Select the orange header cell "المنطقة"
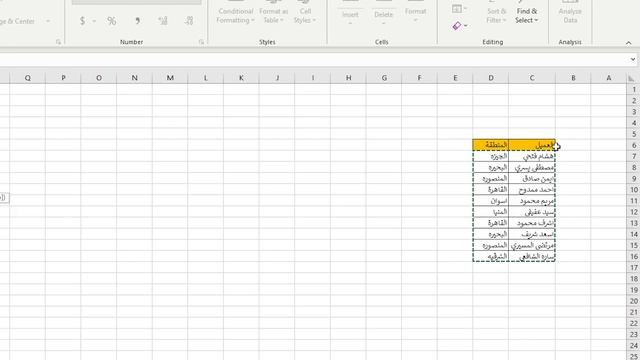Viewport: 640px width, 360px height. coord(491,145)
